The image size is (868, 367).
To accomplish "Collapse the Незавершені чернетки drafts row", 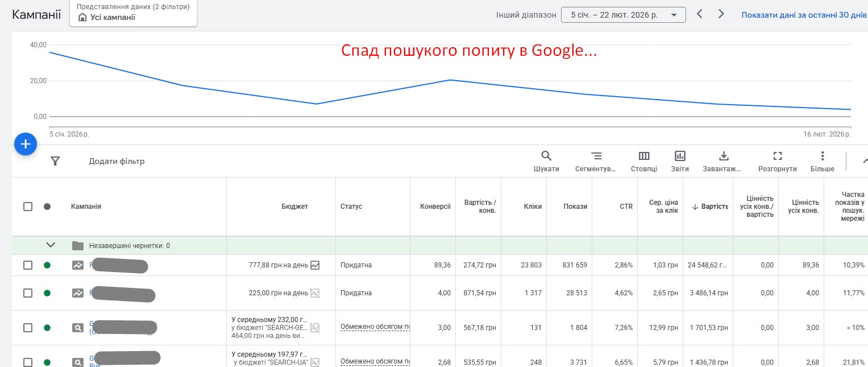I will tap(51, 245).
